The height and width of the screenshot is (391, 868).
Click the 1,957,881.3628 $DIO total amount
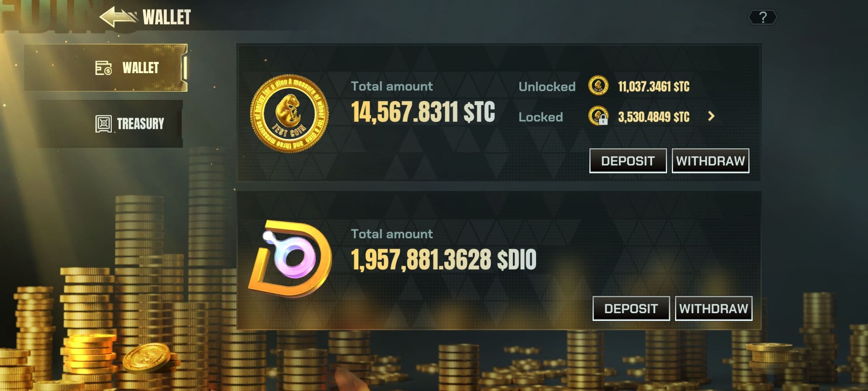pyautogui.click(x=444, y=260)
